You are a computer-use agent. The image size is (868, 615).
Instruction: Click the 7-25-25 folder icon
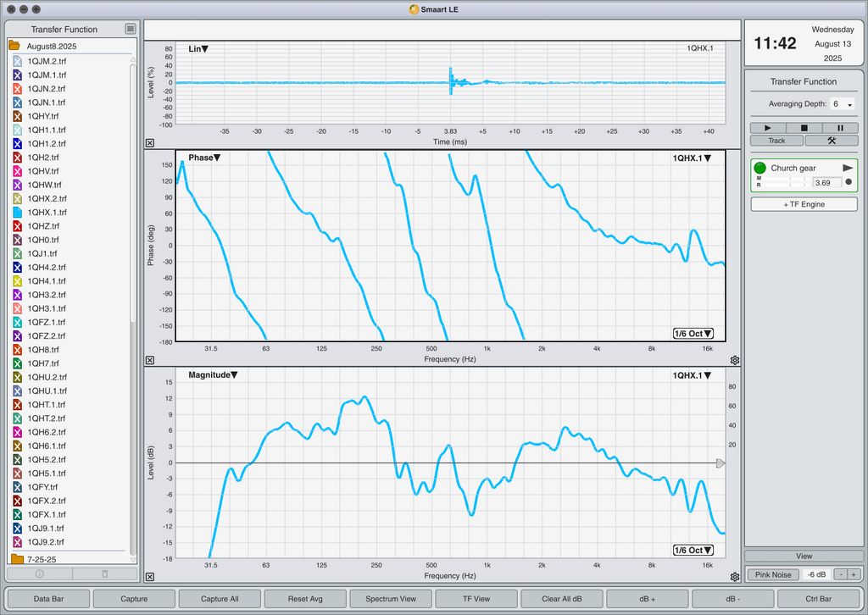[x=17, y=559]
